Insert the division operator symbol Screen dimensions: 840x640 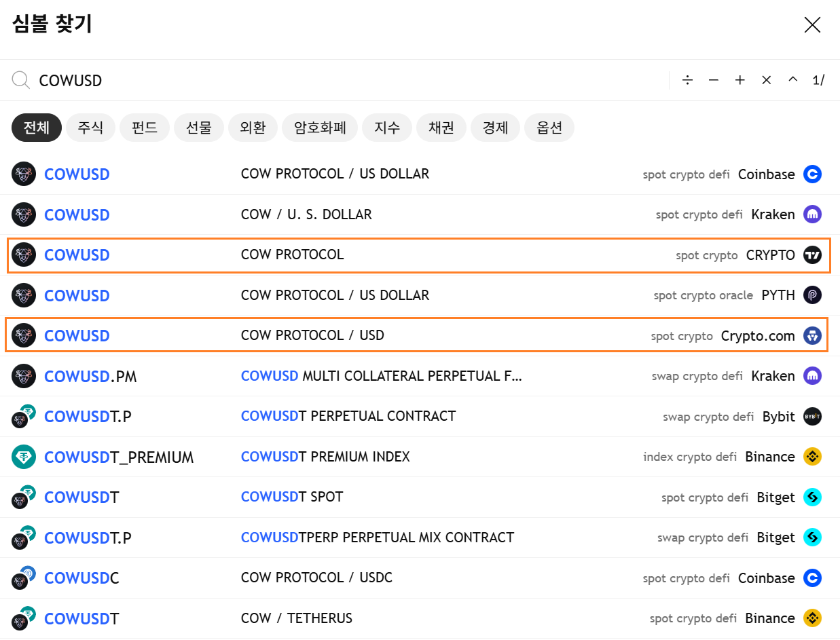(687, 80)
